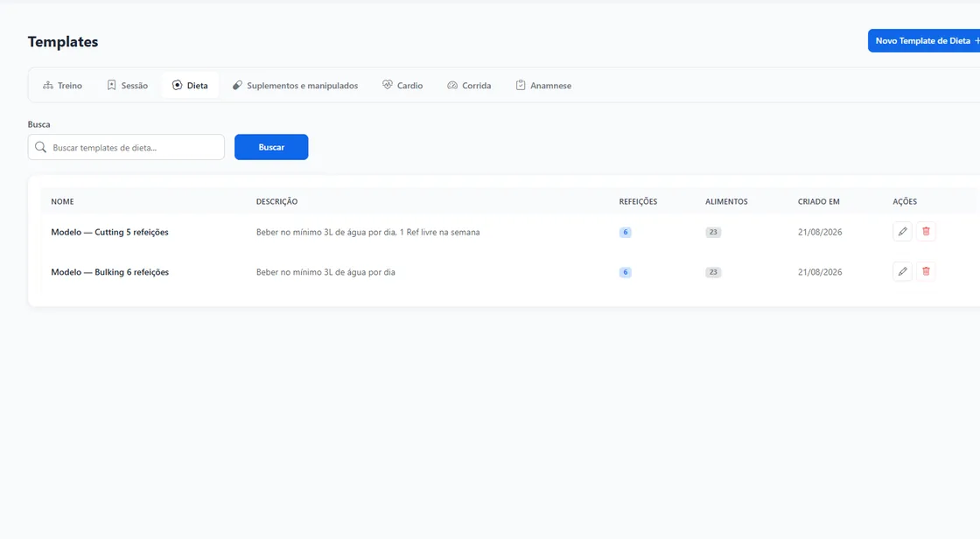Delete the Cutting 5 refeições template
Viewport: 980px width, 539px height.
pyautogui.click(x=926, y=231)
